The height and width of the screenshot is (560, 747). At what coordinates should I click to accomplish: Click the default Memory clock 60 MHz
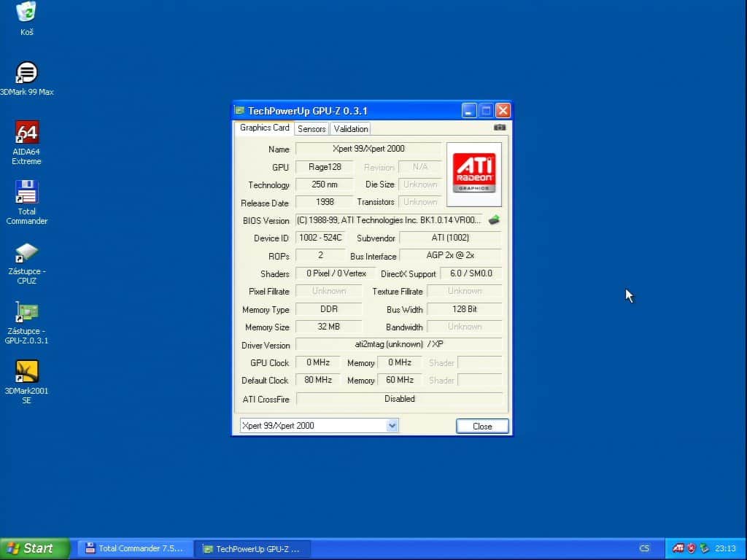(x=399, y=380)
